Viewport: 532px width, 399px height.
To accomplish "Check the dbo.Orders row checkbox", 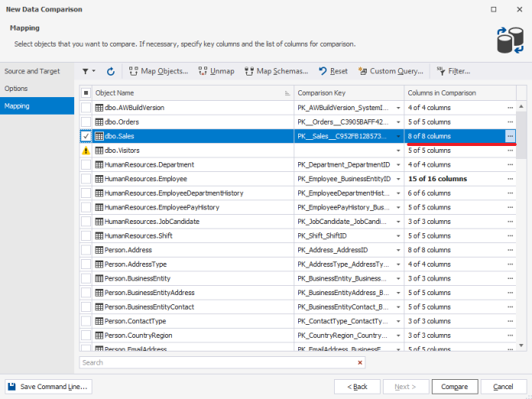I will click(x=86, y=122).
